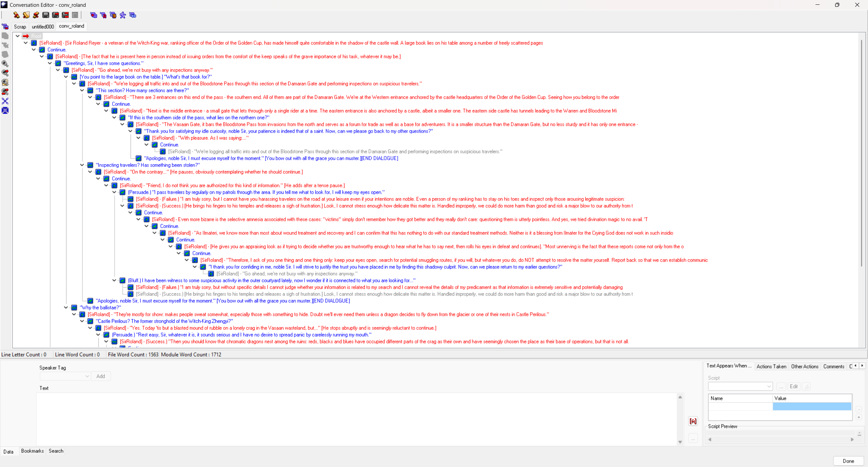The width and height of the screenshot is (868, 467).
Task: Collapse the Root node chevron
Action: tap(18, 36)
